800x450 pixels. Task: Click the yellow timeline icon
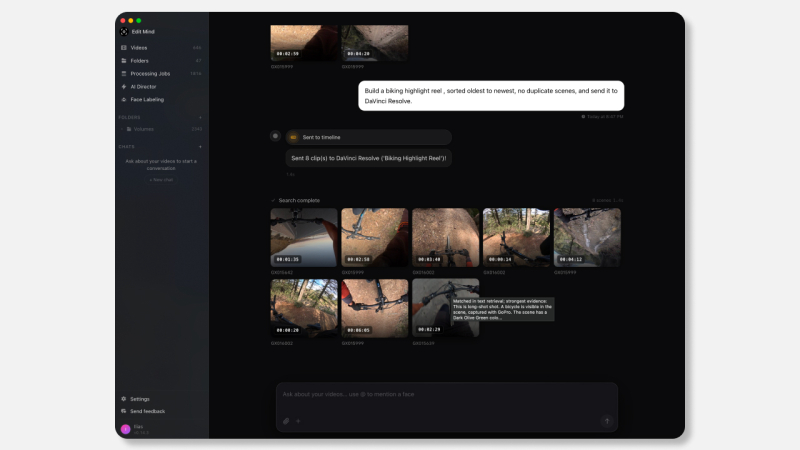coord(293,137)
